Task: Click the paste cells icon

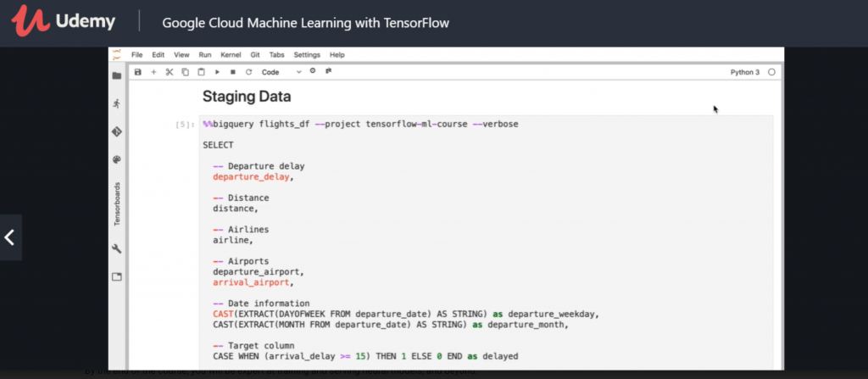Action: (x=201, y=72)
